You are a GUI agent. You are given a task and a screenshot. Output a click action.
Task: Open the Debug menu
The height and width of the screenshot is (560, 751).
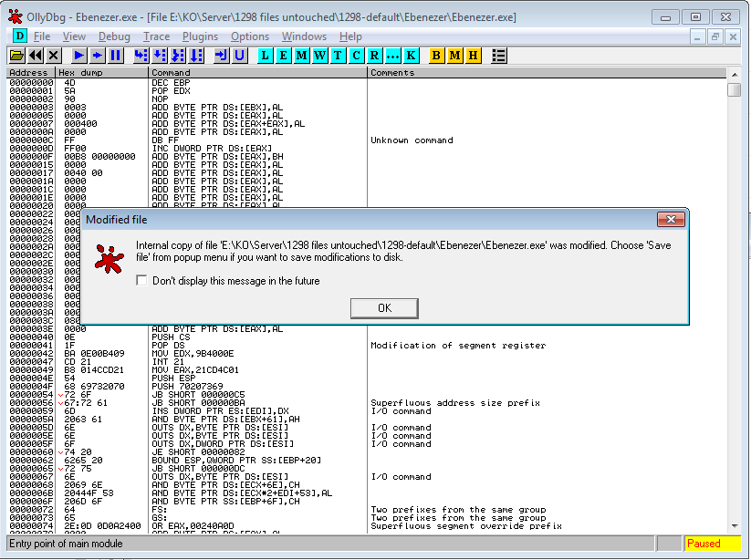point(114,36)
